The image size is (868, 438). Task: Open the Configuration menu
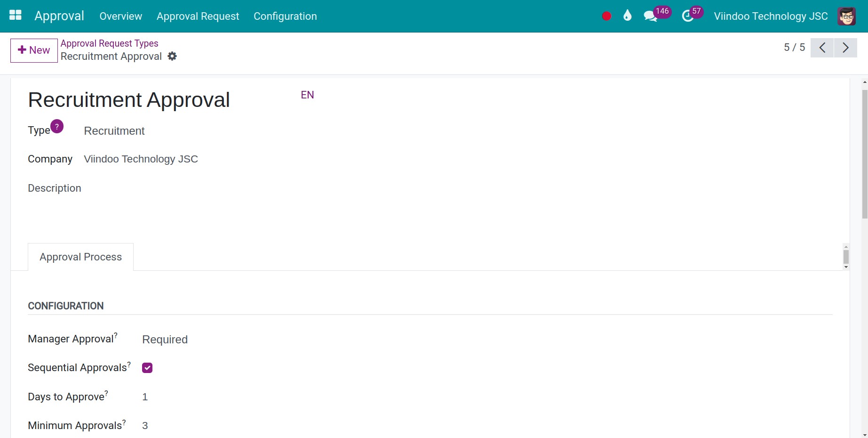click(x=285, y=16)
